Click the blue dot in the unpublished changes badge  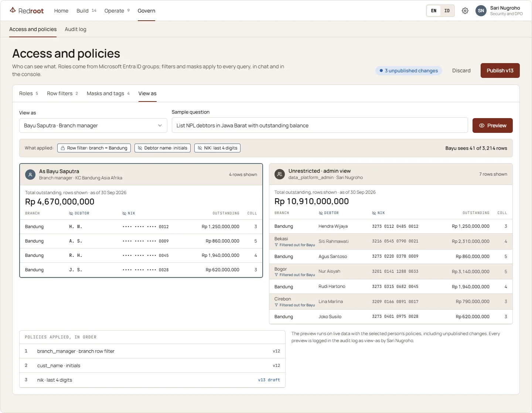[x=381, y=70]
